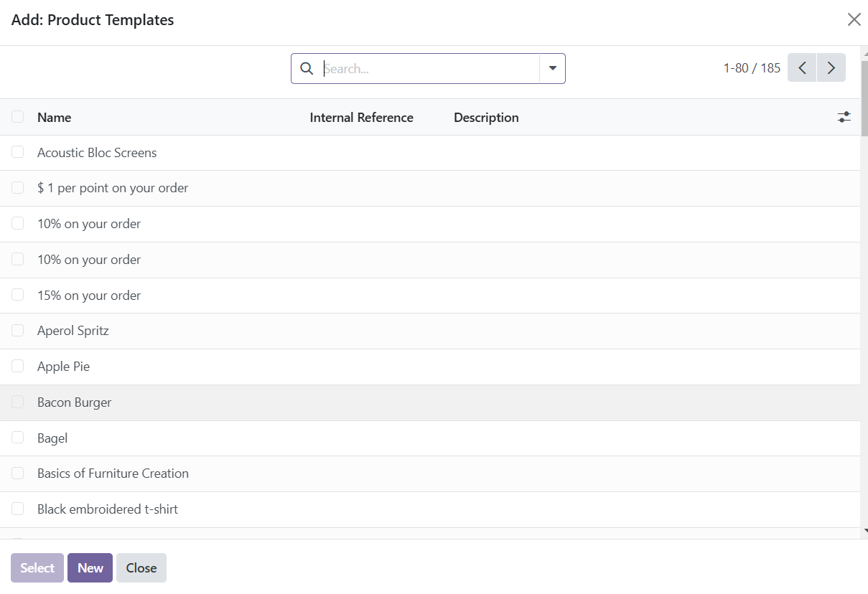Click the magnifier search icon
Viewport: 868px width, 594px height.
(x=307, y=68)
